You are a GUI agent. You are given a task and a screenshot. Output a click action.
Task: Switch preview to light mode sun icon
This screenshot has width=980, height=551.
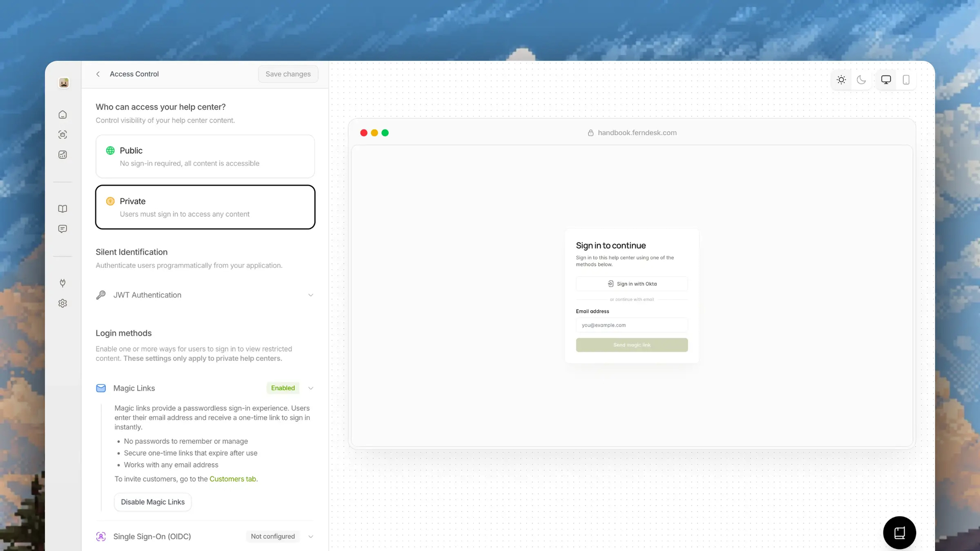[x=841, y=80]
